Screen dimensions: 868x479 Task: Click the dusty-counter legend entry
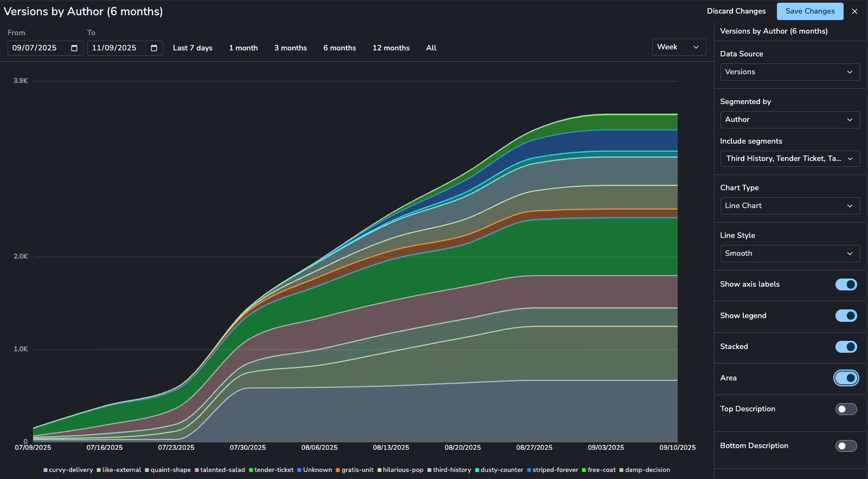pyautogui.click(x=499, y=470)
